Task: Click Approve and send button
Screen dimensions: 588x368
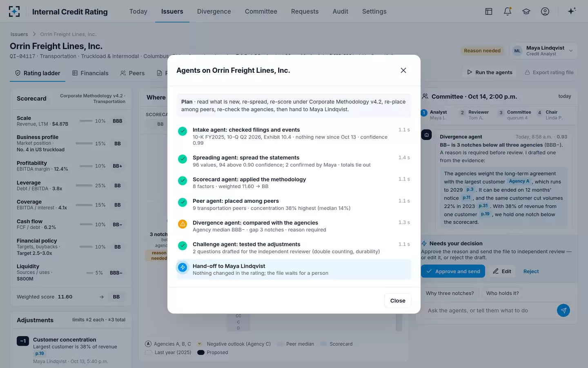Action: pos(453,271)
